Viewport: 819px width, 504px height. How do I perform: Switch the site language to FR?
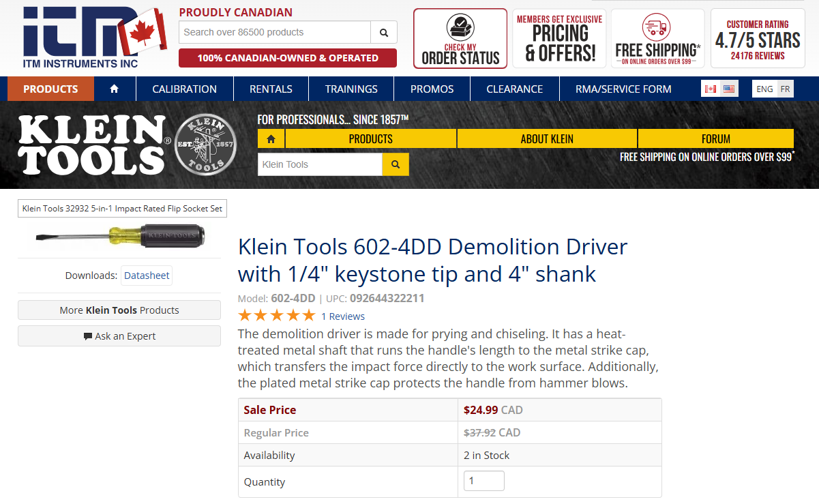click(785, 88)
